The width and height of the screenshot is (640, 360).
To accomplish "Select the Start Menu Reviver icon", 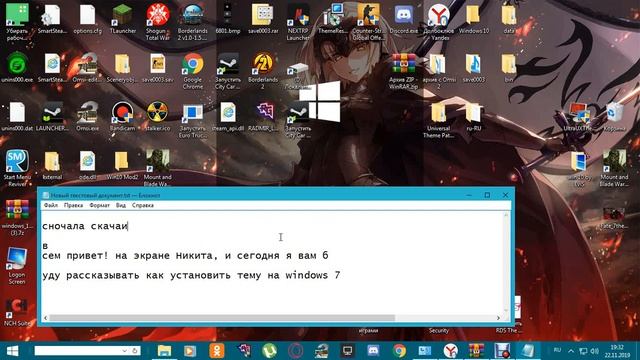I will pyautogui.click(x=17, y=168).
